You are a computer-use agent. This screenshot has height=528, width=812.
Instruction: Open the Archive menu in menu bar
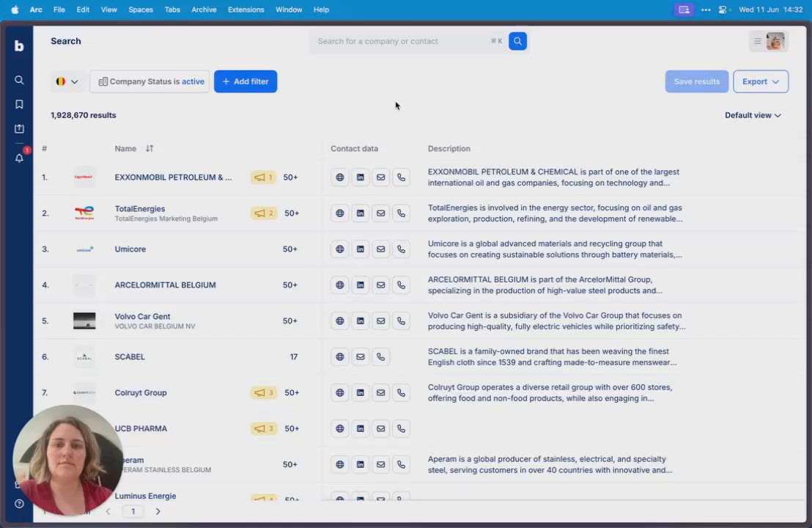pos(204,10)
